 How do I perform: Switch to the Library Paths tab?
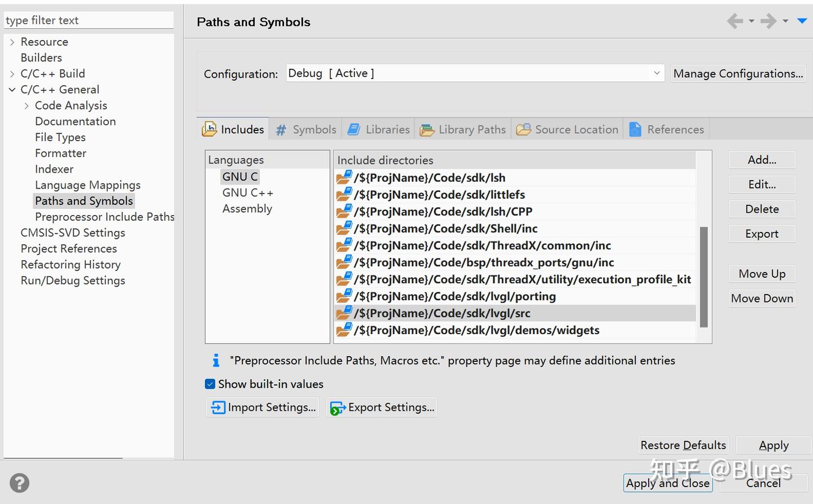point(463,130)
